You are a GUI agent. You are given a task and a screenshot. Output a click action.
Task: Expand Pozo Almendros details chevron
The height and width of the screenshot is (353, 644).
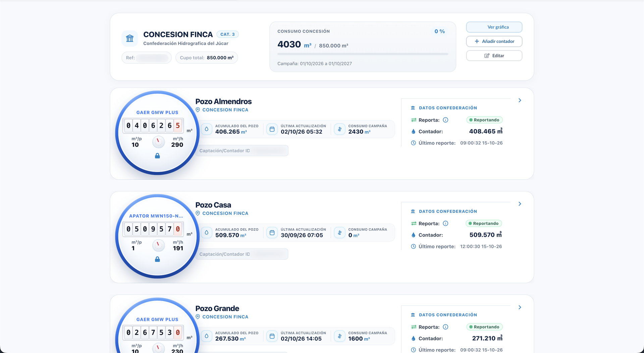tap(520, 100)
